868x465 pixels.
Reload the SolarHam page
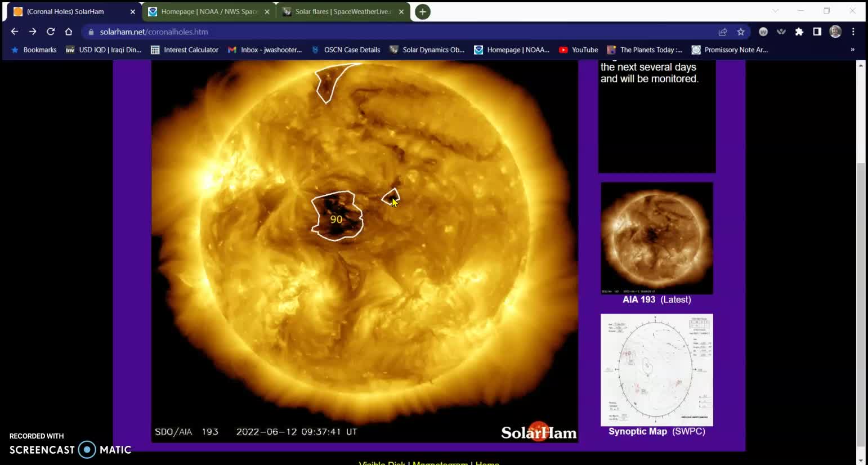tap(51, 32)
